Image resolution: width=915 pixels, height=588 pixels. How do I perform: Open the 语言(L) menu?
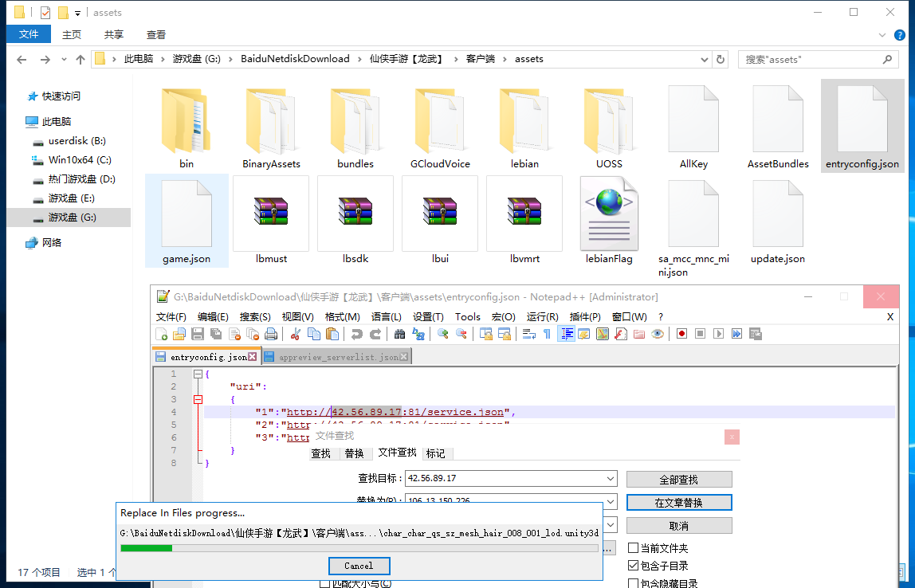386,316
